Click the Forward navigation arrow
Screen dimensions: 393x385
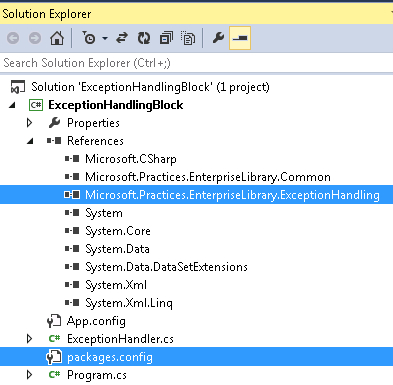click(x=35, y=38)
